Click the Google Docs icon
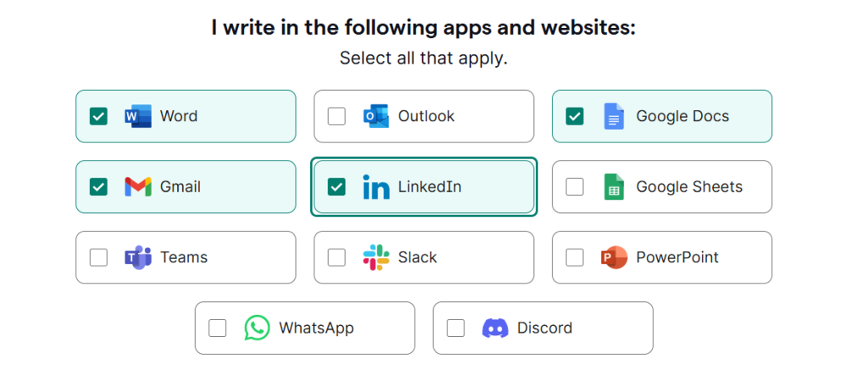The height and width of the screenshot is (392, 868). [614, 116]
